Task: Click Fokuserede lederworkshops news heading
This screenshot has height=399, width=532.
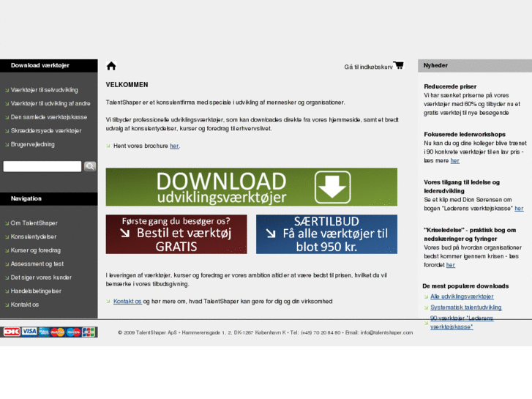Action: tap(465, 135)
